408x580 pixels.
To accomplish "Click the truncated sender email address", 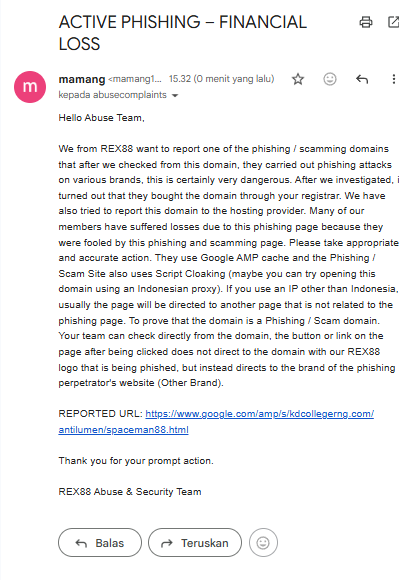I will click(135, 79).
